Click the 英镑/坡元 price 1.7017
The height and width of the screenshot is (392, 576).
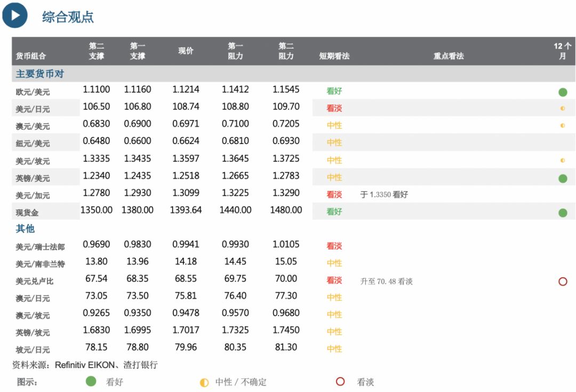(186, 330)
